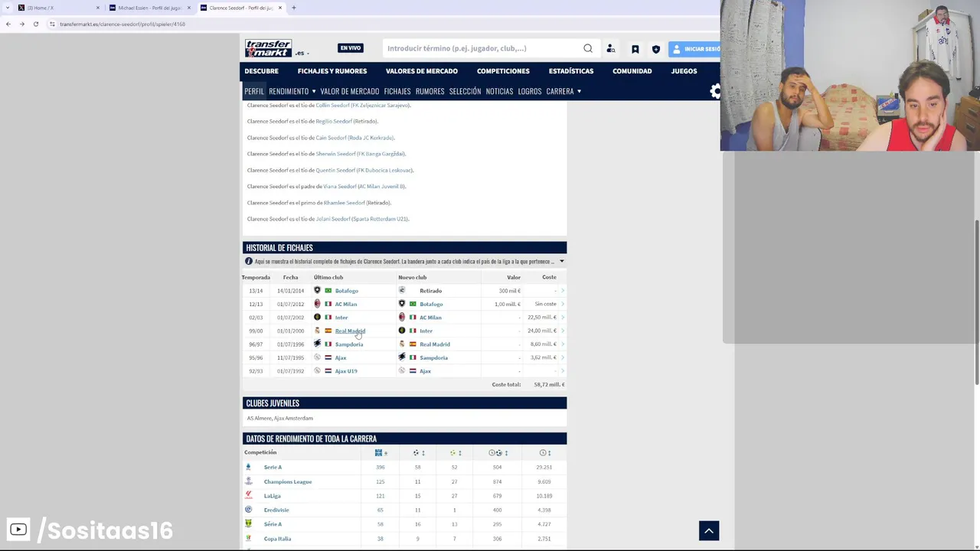Open transfer details arrow for 12/13 row
The height and width of the screenshot is (551, 980).
point(563,304)
